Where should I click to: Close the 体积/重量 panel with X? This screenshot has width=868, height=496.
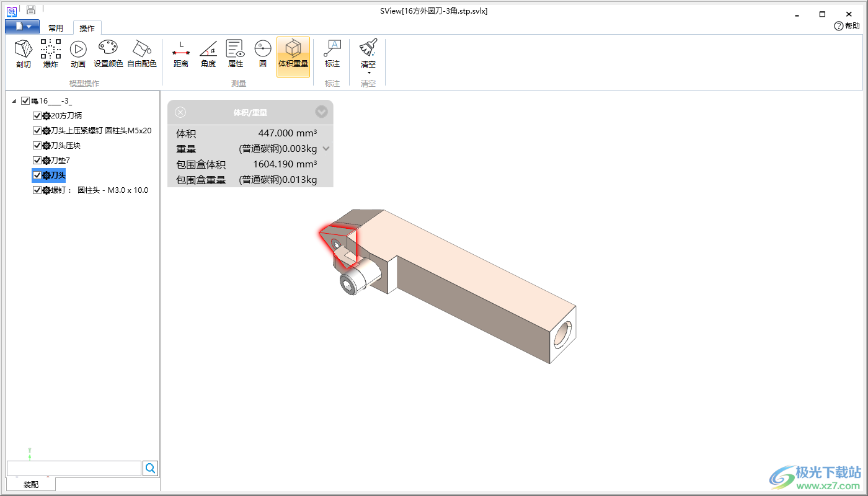pos(180,112)
